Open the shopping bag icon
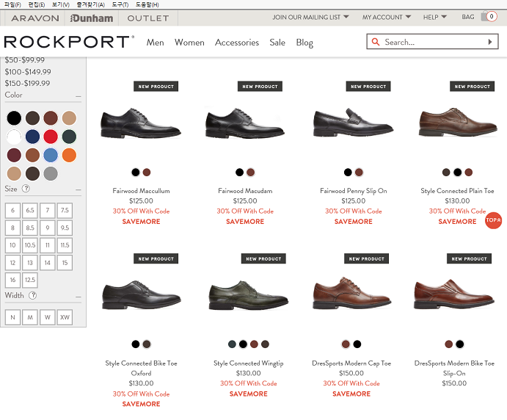Screen dimensions: 507x420 click(489, 17)
